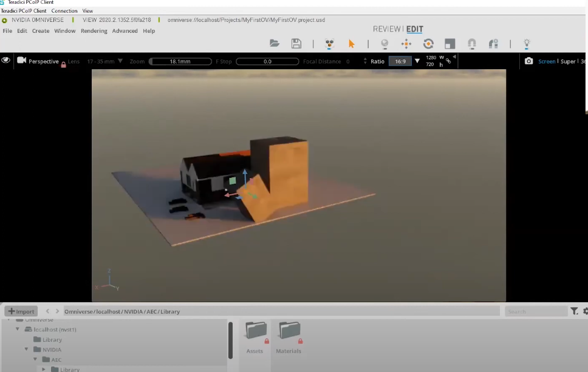Switch to REVIEW mode

pyautogui.click(x=386, y=29)
